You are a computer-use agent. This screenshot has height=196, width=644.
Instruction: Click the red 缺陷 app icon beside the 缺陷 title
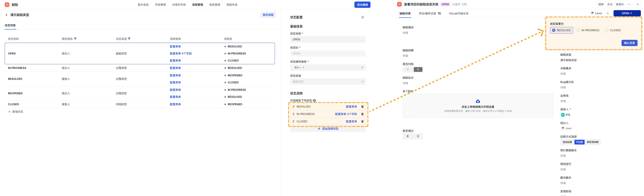click(7, 5)
